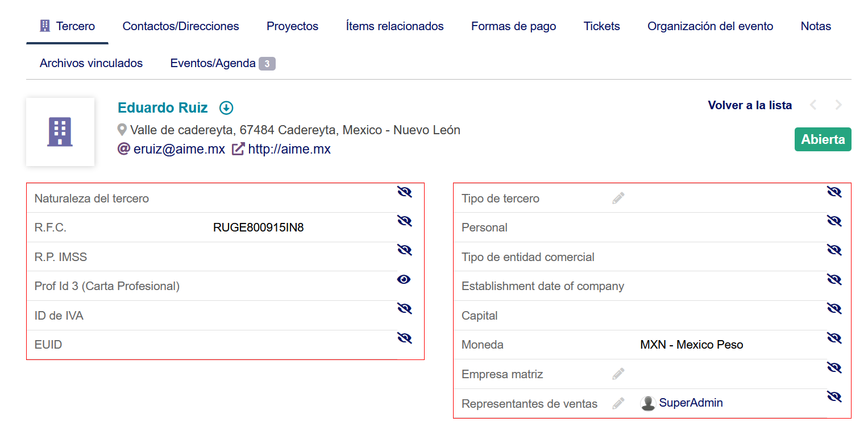
Task: Go to previous record arrow
Action: tap(813, 105)
